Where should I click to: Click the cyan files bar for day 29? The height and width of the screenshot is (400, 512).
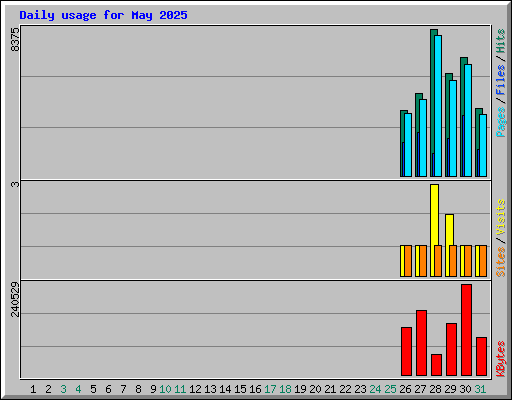point(453,128)
